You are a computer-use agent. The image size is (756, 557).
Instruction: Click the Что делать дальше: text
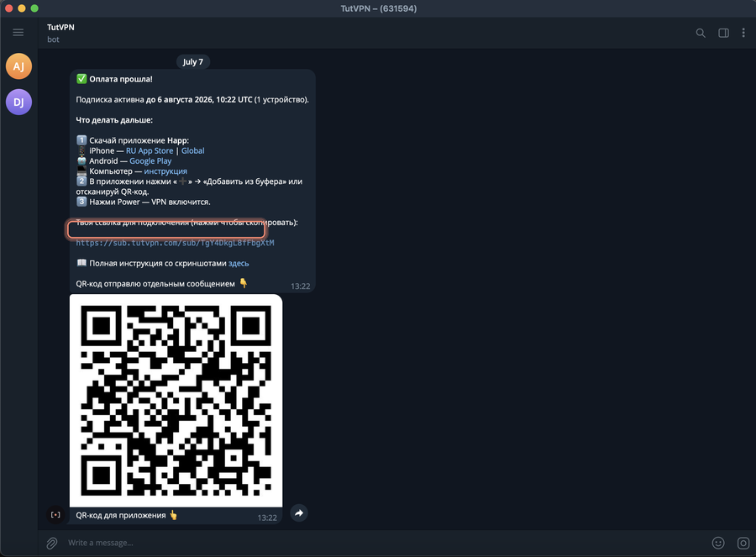point(114,120)
